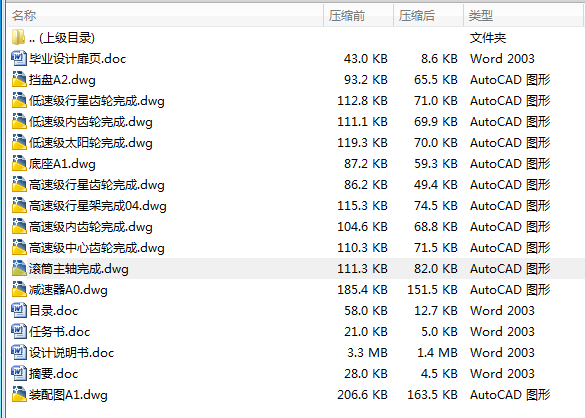585x418 pixels.
Task: Select file name 挡盘A2.dwg
Action: (62, 80)
